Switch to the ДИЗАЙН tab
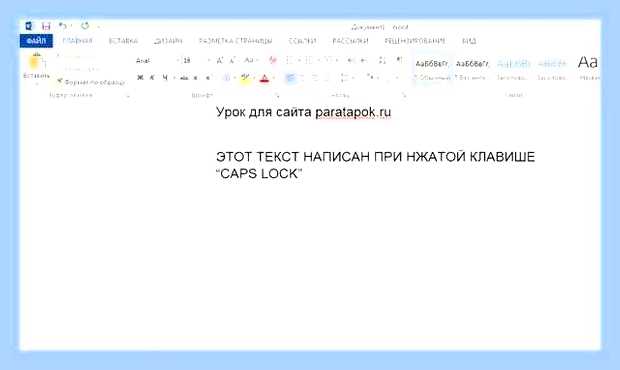 click(x=168, y=41)
